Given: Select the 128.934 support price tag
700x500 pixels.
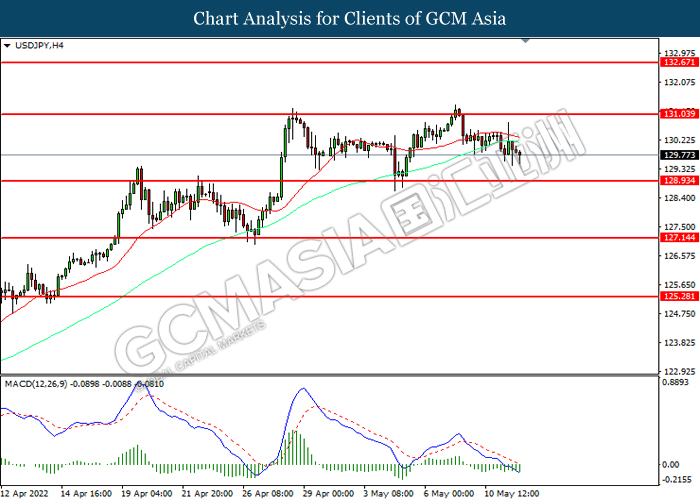Looking at the screenshot, I should tap(679, 181).
